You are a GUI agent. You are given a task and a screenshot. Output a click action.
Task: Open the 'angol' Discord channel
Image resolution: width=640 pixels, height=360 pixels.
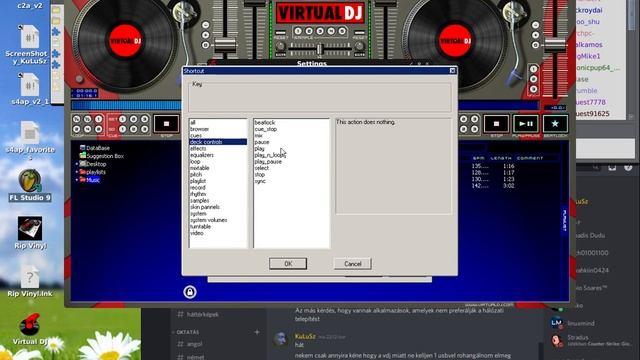click(x=190, y=344)
